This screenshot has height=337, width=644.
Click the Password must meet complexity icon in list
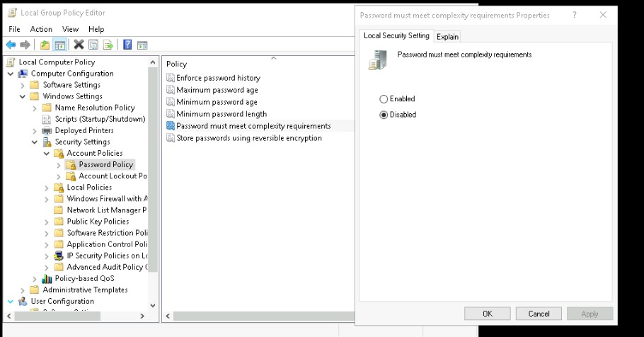coord(171,126)
